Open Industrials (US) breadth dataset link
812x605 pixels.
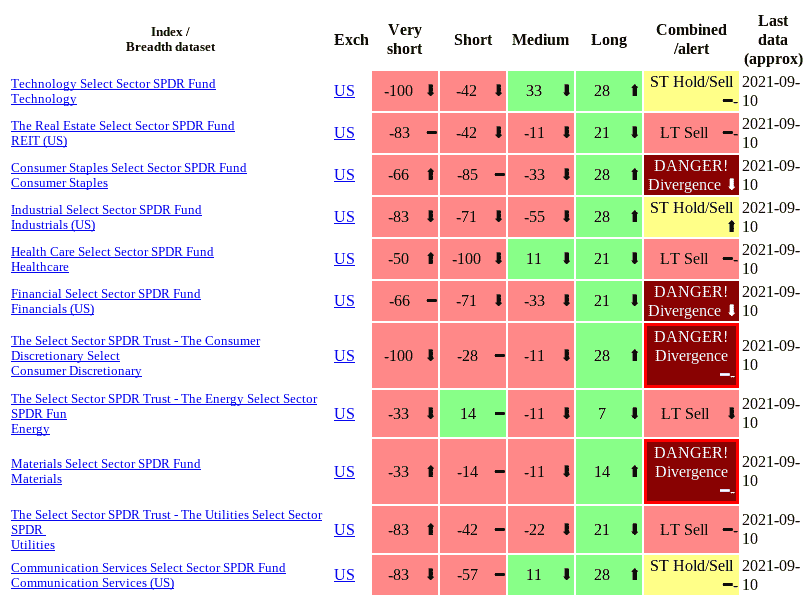coord(53,225)
